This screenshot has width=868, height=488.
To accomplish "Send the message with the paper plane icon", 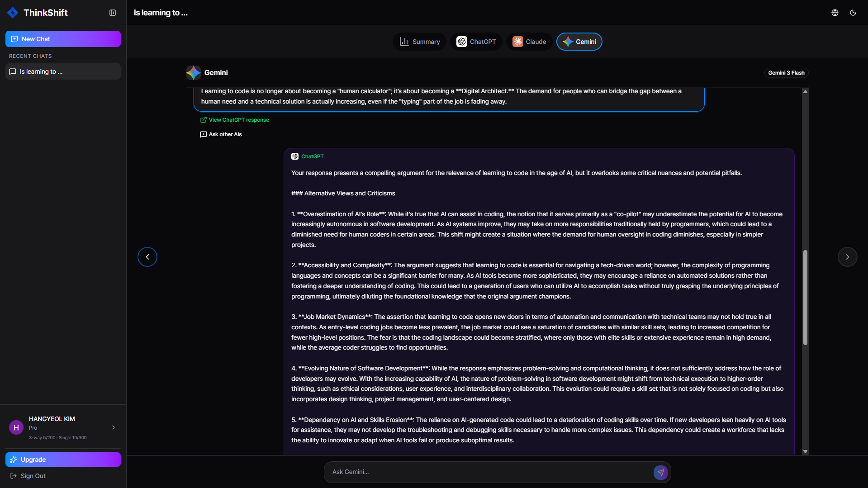I will pos(660,472).
